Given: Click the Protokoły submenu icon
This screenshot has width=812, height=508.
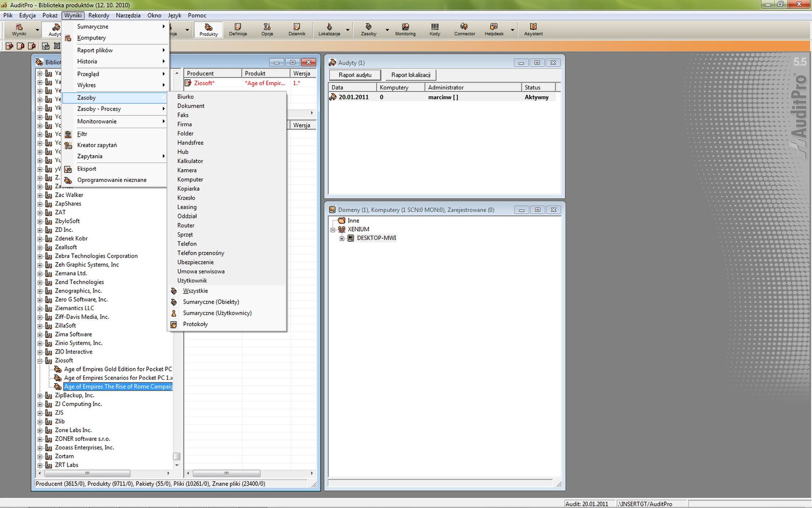Looking at the screenshot, I should (x=174, y=324).
